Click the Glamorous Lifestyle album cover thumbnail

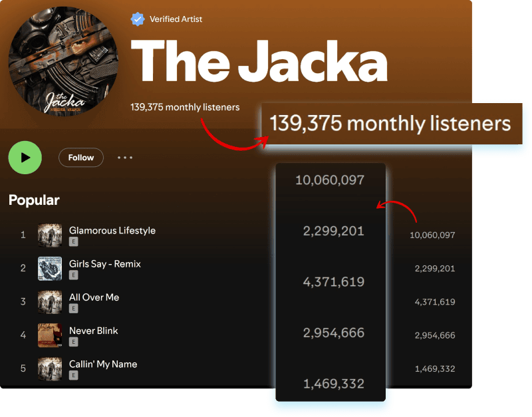click(50, 235)
